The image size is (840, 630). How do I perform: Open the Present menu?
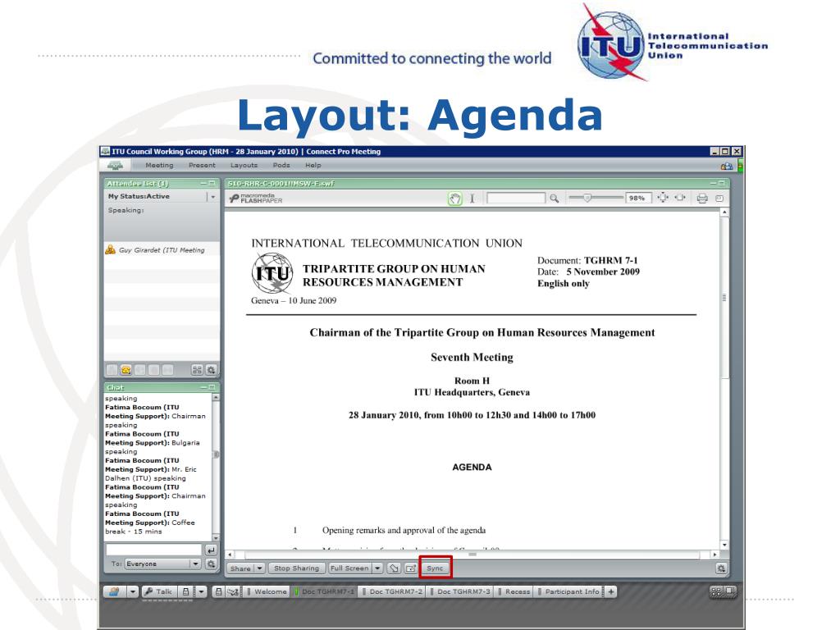point(202,166)
